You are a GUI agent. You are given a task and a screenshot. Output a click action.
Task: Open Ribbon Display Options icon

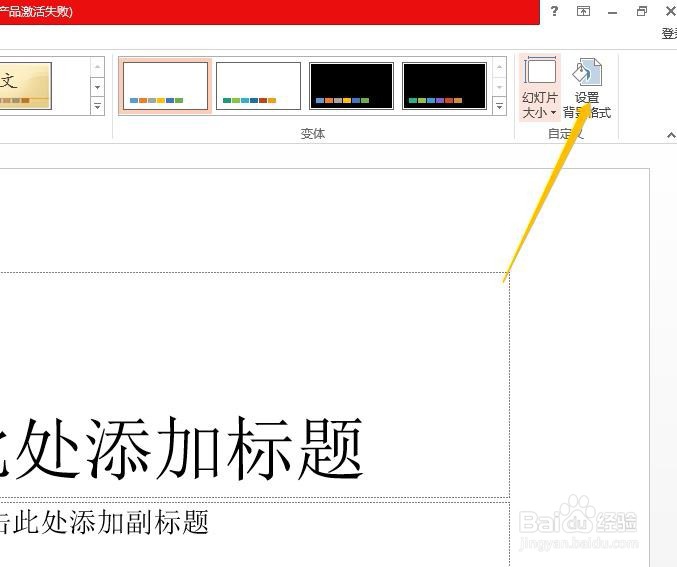pos(583,11)
